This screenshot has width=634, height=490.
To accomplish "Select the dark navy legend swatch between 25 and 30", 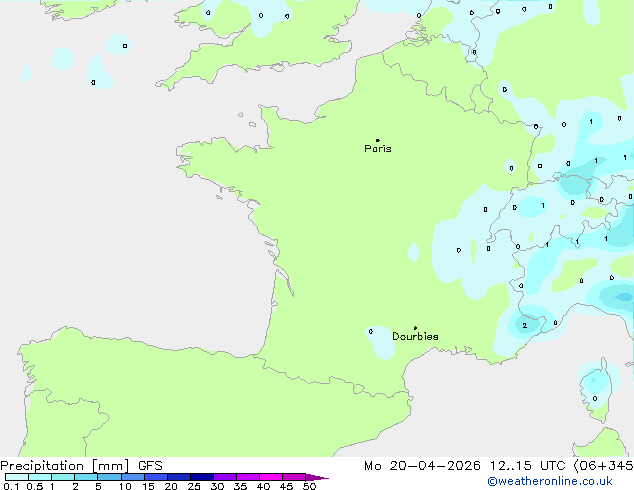I will 202,477.
